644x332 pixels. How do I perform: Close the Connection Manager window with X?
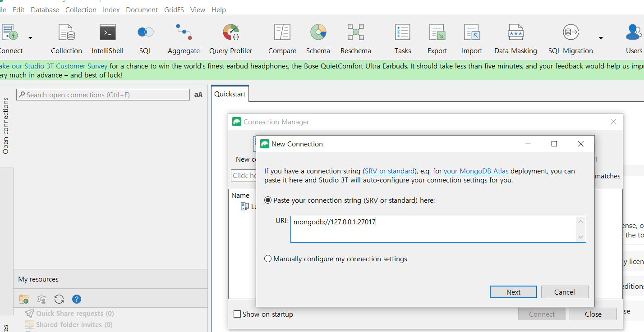click(613, 122)
